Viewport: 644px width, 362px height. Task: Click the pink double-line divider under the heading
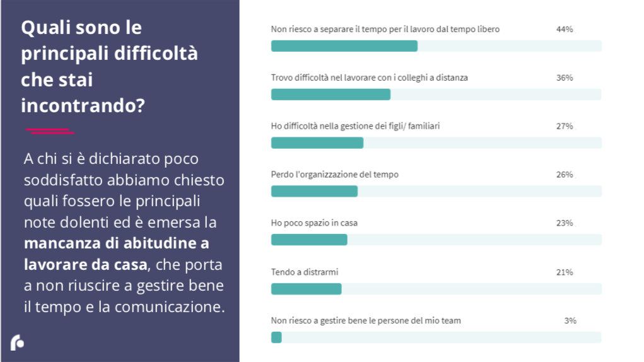(50, 131)
